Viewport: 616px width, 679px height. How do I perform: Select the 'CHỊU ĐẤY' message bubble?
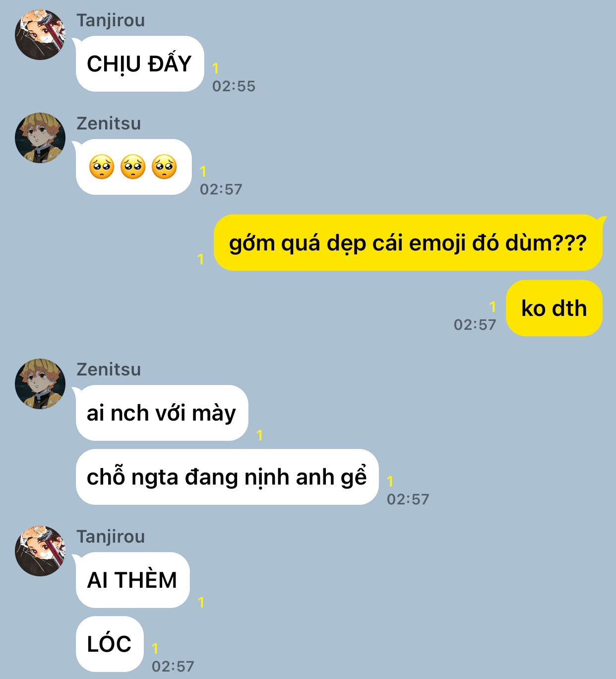click(139, 64)
